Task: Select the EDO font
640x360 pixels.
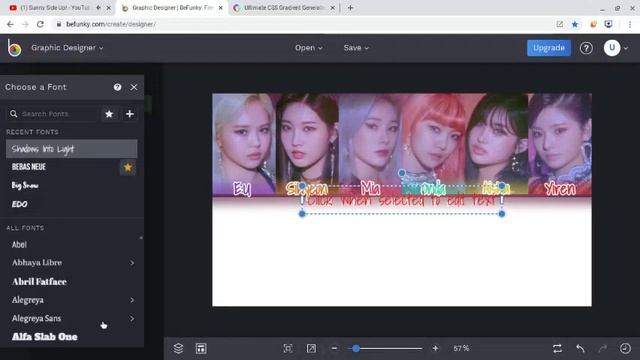Action: click(x=20, y=204)
